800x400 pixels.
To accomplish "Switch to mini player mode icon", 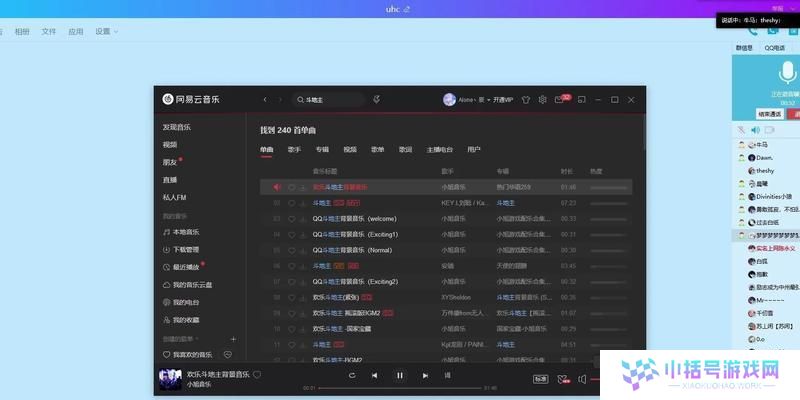I will point(581,99).
